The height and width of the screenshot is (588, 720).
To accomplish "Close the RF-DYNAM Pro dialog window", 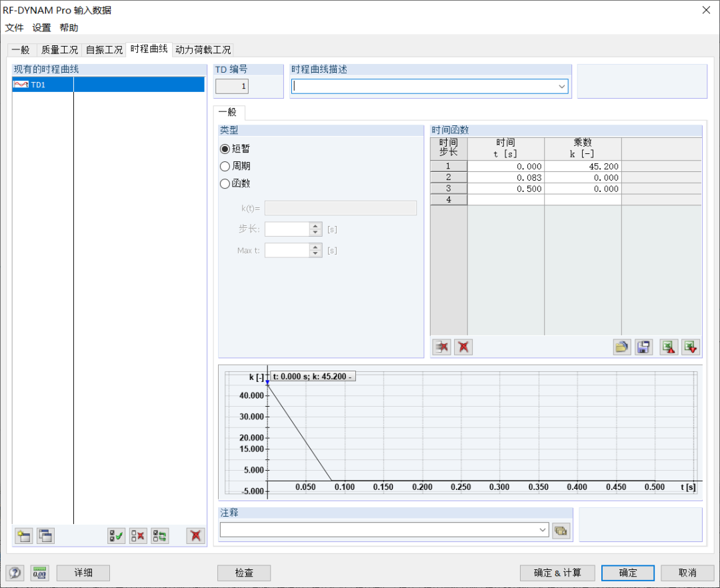I will (x=706, y=9).
